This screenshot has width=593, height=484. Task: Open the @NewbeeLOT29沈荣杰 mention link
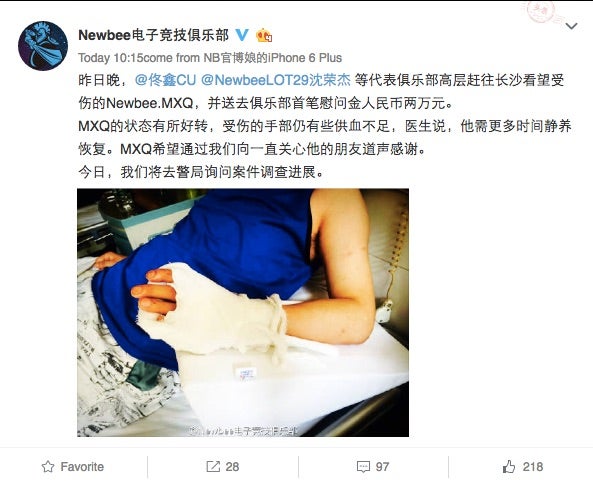coord(276,80)
